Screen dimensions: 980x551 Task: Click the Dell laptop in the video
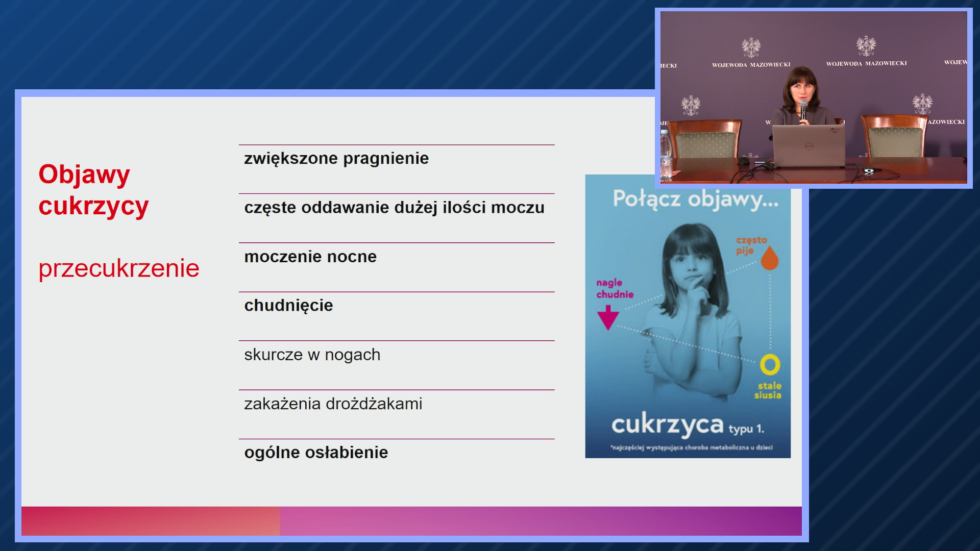(x=808, y=146)
